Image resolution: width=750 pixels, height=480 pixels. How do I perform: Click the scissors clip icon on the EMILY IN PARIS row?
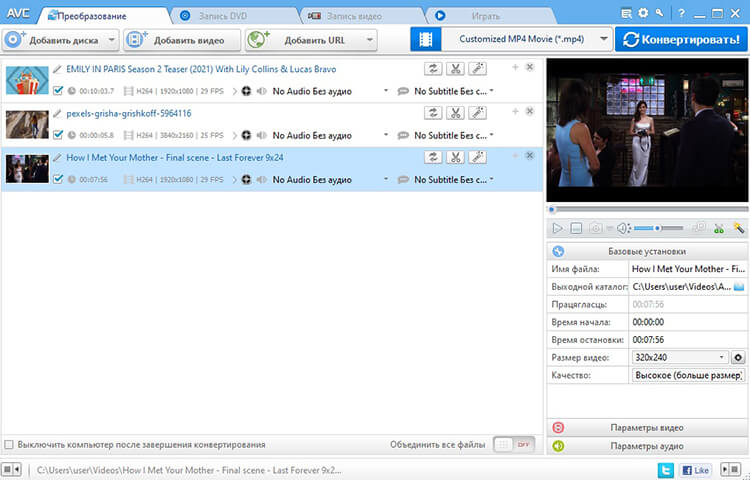(x=455, y=69)
